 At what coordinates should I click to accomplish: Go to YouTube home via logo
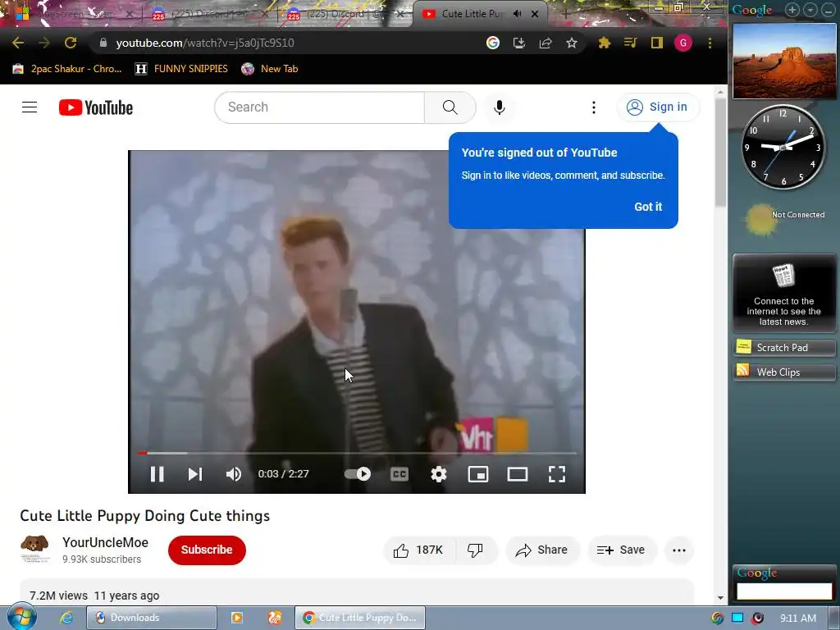pos(96,107)
